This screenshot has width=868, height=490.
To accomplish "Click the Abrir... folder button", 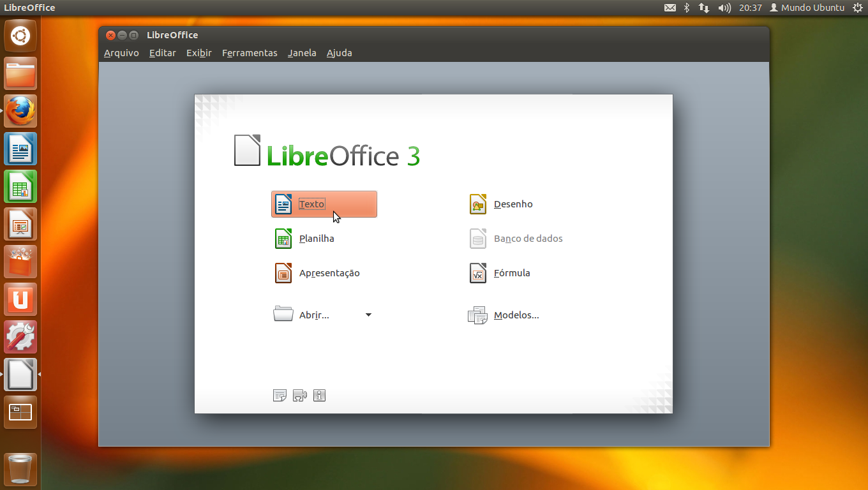I will pos(301,315).
